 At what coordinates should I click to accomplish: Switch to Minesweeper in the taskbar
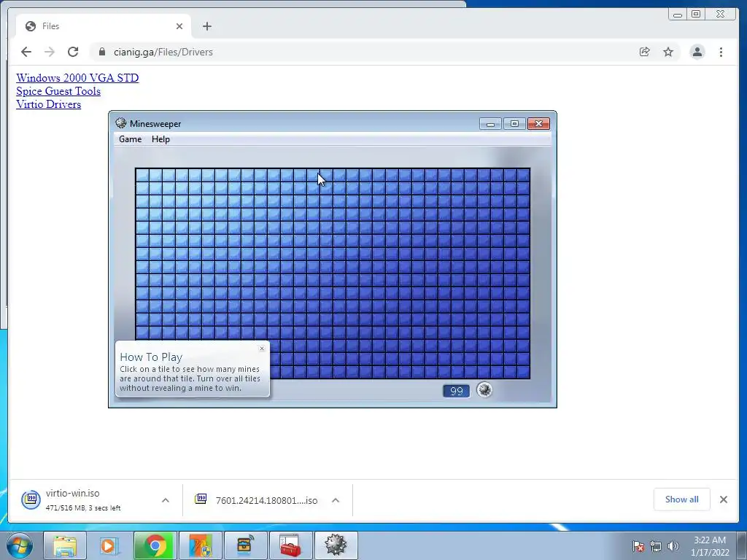pyautogui.click(x=336, y=545)
